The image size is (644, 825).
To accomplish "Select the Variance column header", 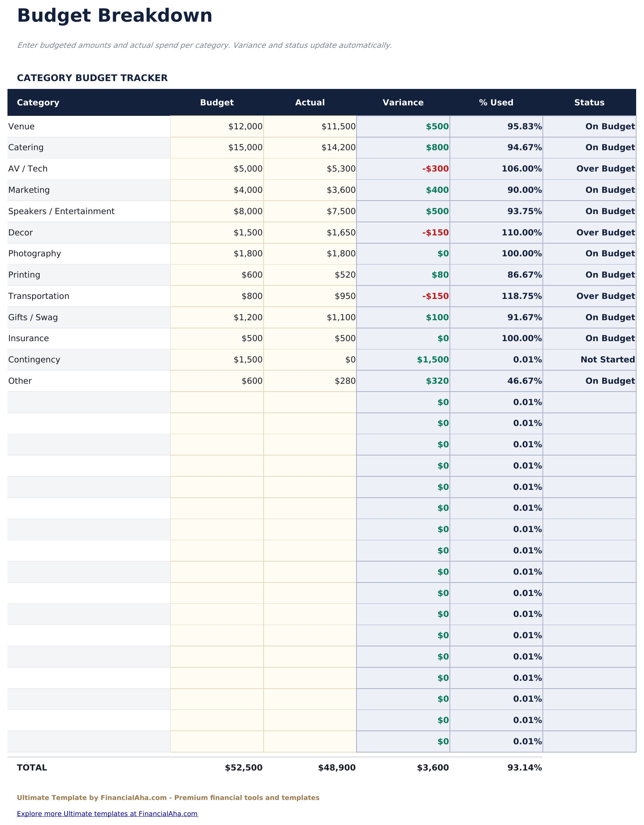I will 403,102.
